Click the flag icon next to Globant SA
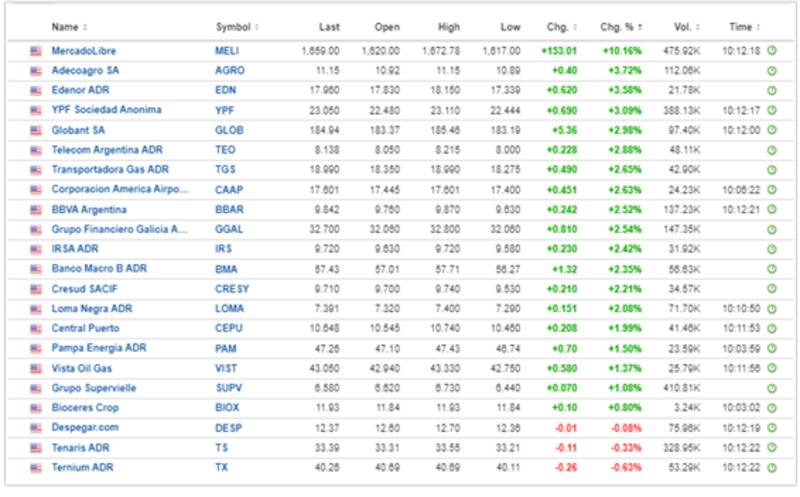Viewport: 800px width, 497px height. (37, 130)
